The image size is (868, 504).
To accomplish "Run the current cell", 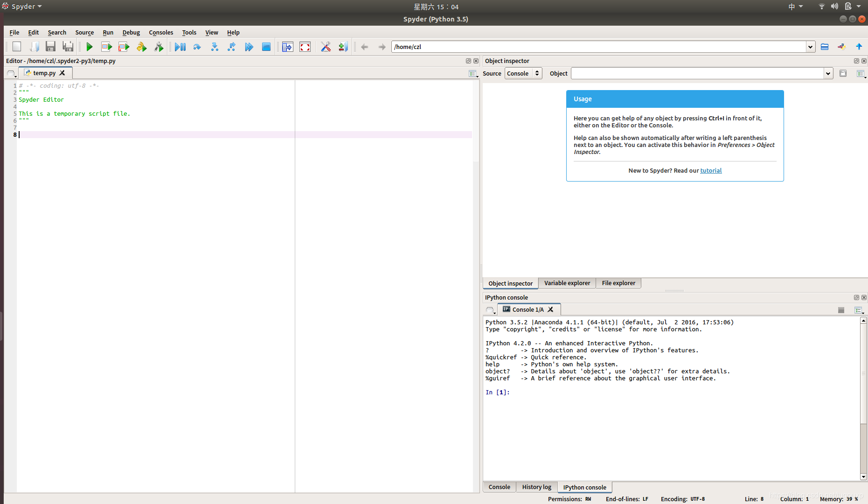I will tap(106, 47).
